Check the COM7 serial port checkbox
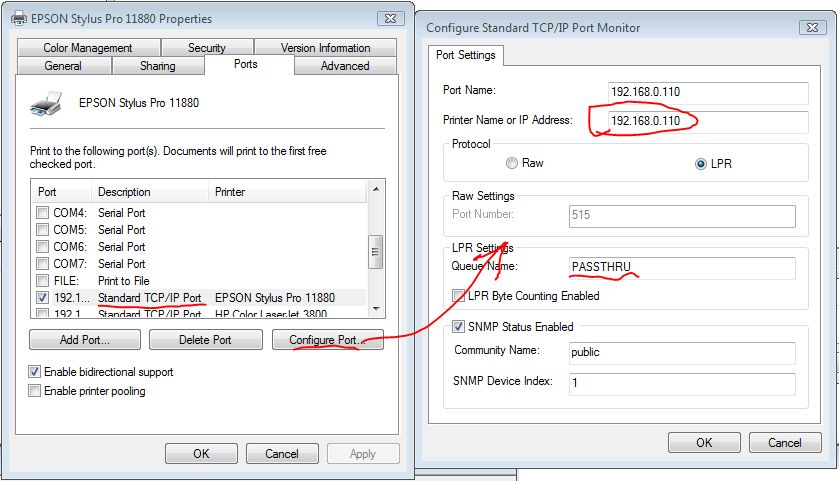Viewport: 839px width, 481px height. pyautogui.click(x=42, y=264)
